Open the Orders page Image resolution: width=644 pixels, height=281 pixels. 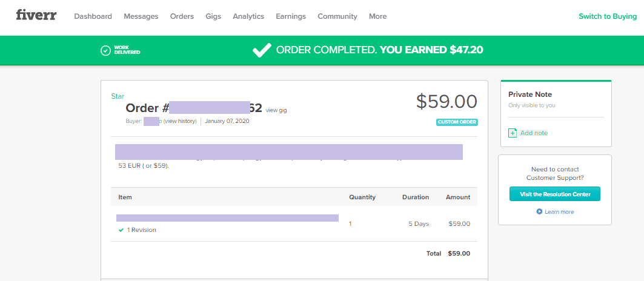(x=182, y=16)
